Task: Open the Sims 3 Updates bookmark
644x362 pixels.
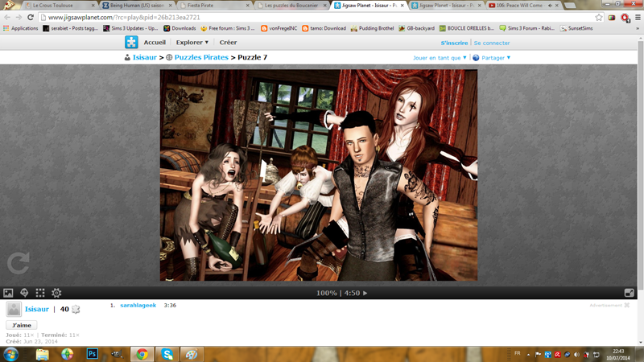Action: [x=130, y=28]
